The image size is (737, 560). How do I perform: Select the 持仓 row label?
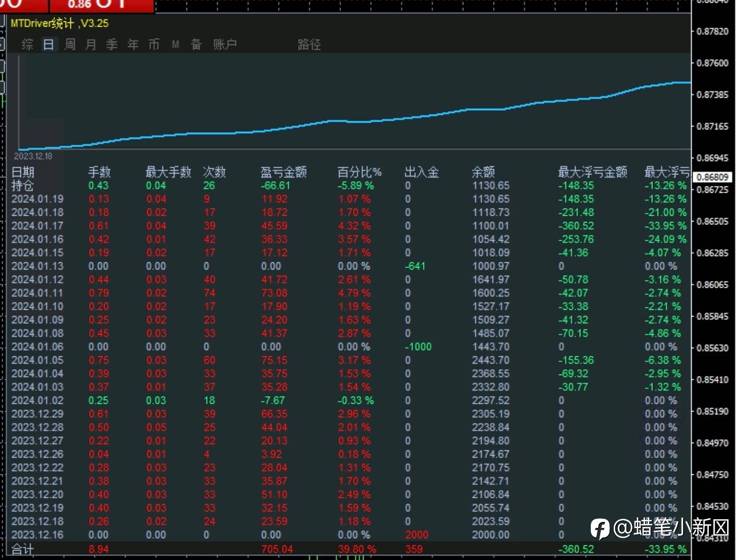tap(23, 185)
